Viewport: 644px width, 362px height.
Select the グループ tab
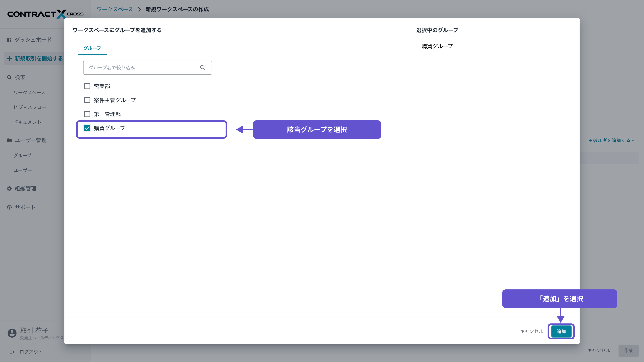coord(92,48)
